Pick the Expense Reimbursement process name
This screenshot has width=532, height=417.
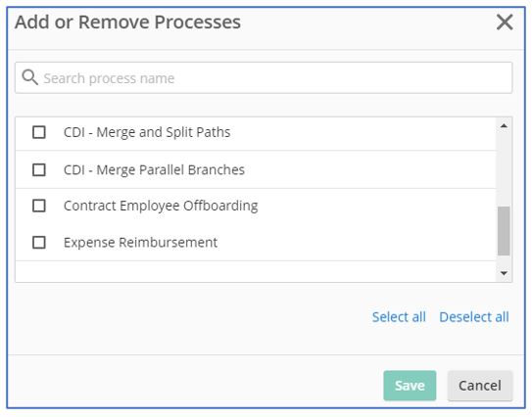point(140,243)
